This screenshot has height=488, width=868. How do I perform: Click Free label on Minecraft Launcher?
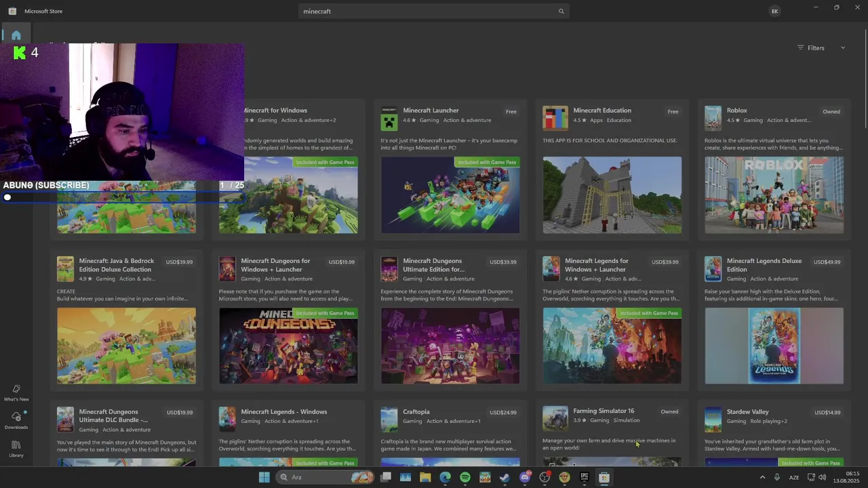coord(511,112)
